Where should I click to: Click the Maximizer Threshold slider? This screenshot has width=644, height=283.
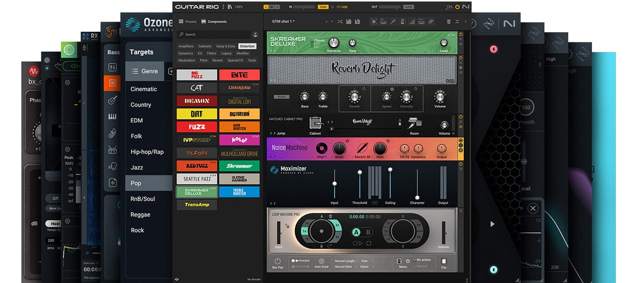360,183
